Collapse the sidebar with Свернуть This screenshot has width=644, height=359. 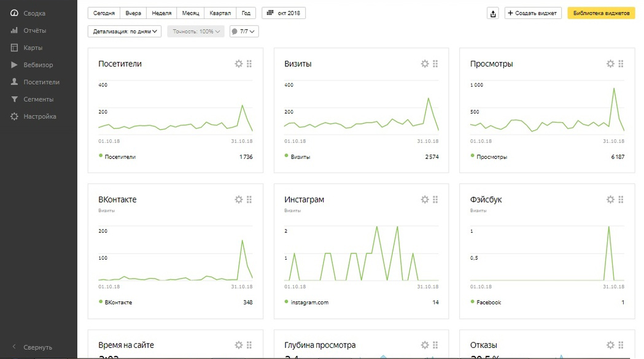[37, 347]
